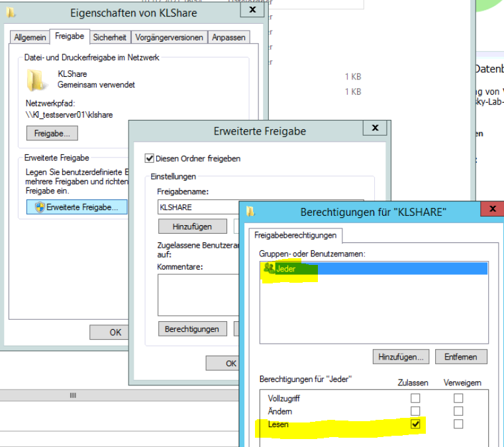Viewport: 504px width, 447px height.
Task: Open the Vorgängerversionen tab
Action: click(170, 37)
